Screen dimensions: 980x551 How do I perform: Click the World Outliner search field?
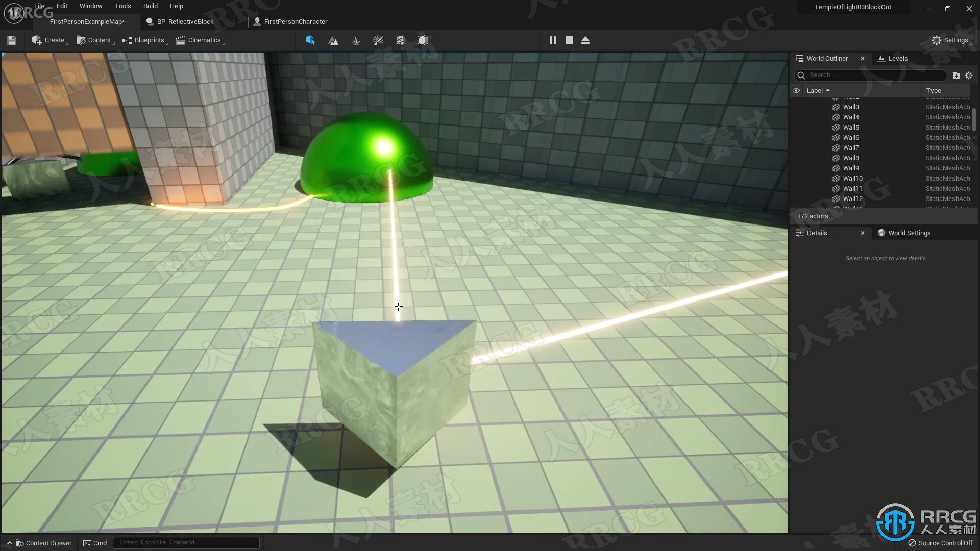[x=871, y=75]
